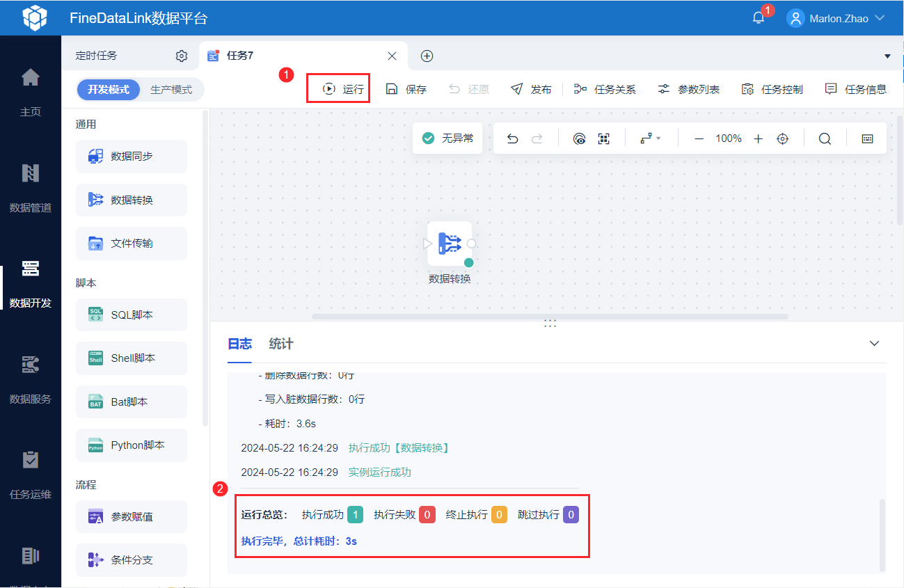Image resolution: width=904 pixels, height=588 pixels.
Task: Open 参数列表 in toolbar
Action: tap(688, 89)
